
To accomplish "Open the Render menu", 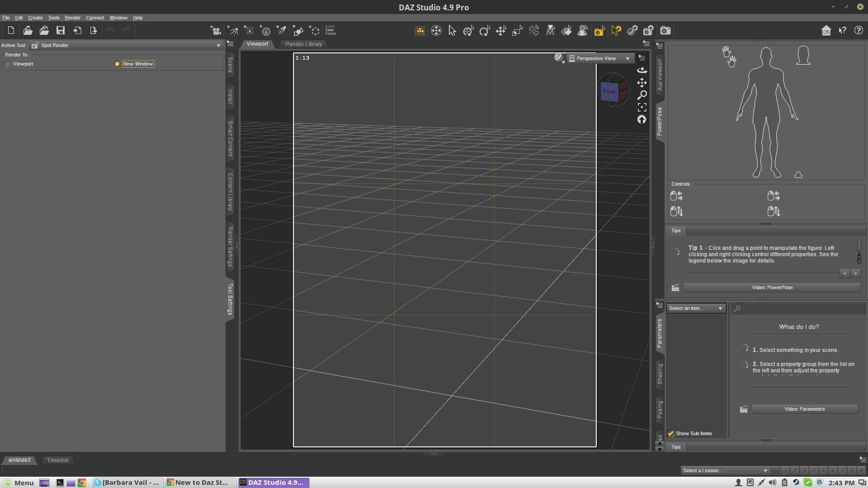I will pos(72,18).
